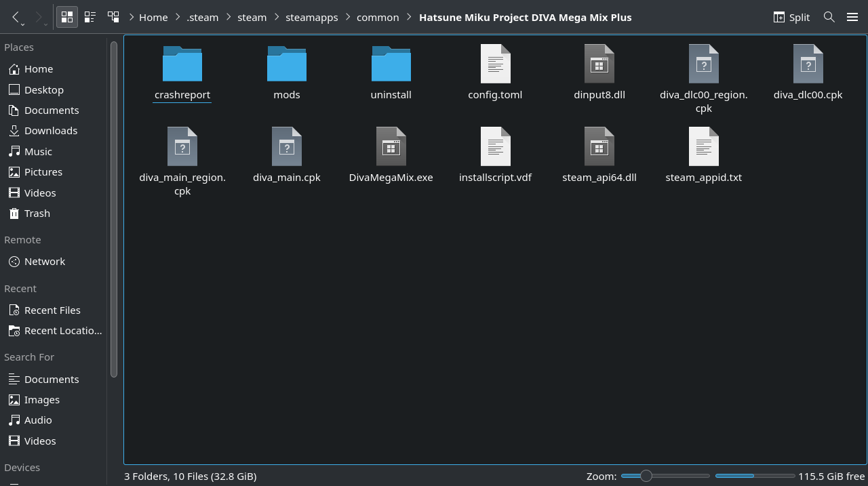Open Trash in Places sidebar
This screenshot has width=868, height=486.
click(54, 213)
